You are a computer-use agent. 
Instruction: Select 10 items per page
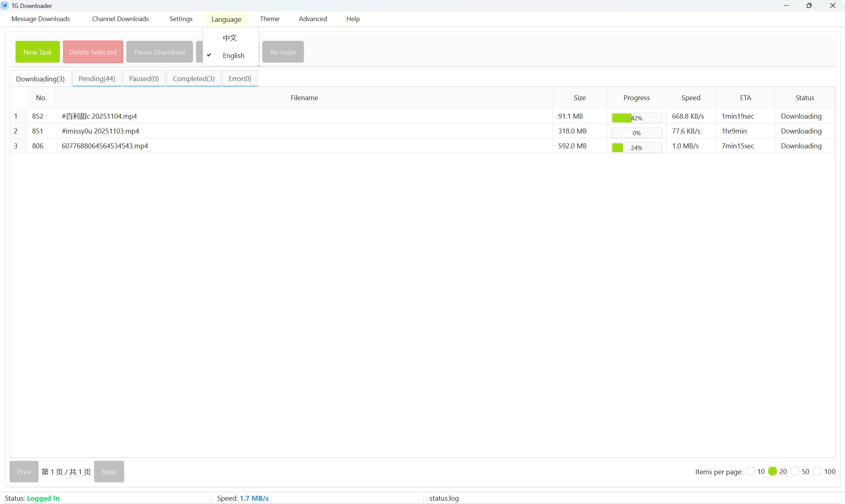[750, 471]
